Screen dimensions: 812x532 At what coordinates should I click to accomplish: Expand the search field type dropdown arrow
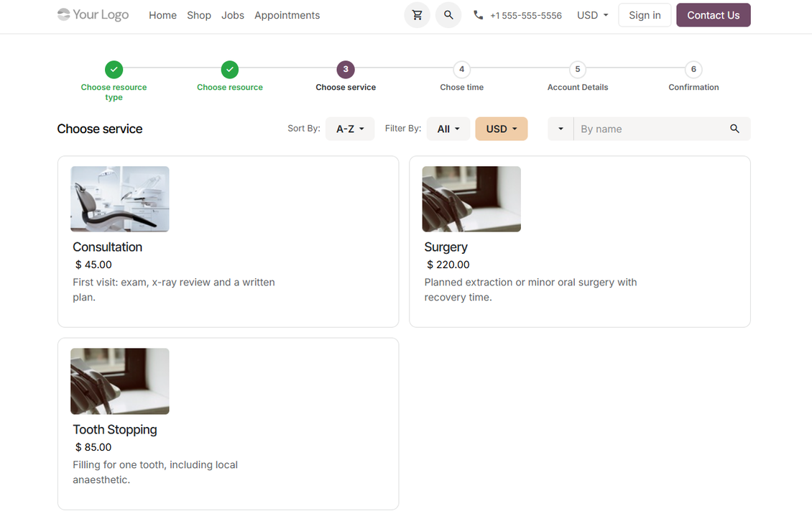[x=560, y=129]
